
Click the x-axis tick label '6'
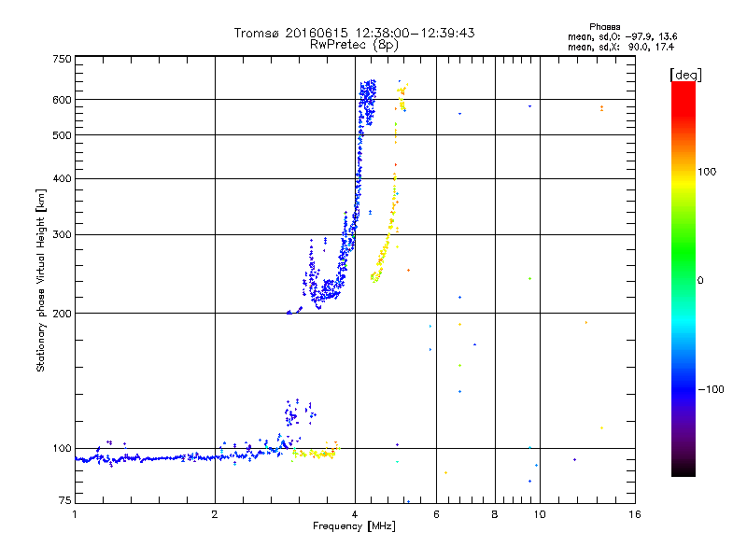[436, 514]
